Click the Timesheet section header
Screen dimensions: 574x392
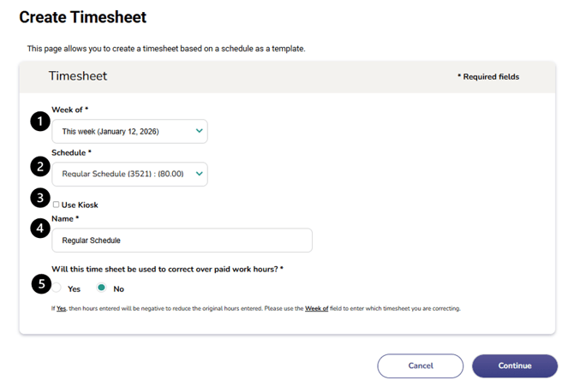(x=78, y=76)
